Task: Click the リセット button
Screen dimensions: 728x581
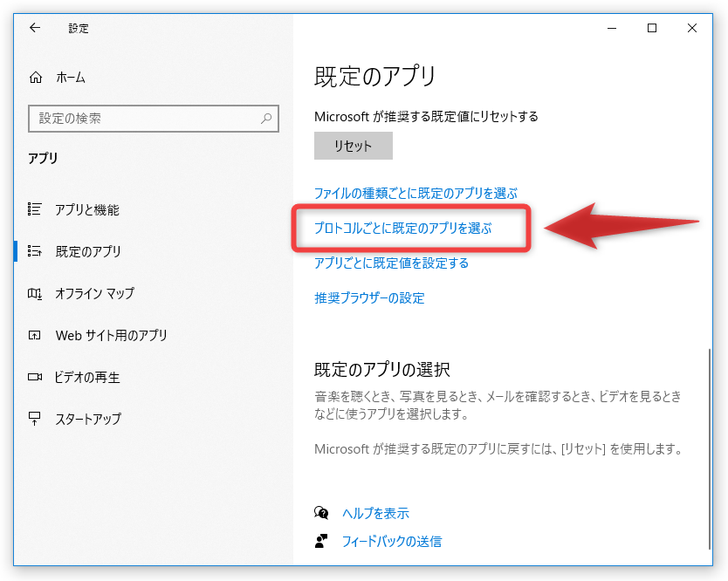Action: coord(354,146)
